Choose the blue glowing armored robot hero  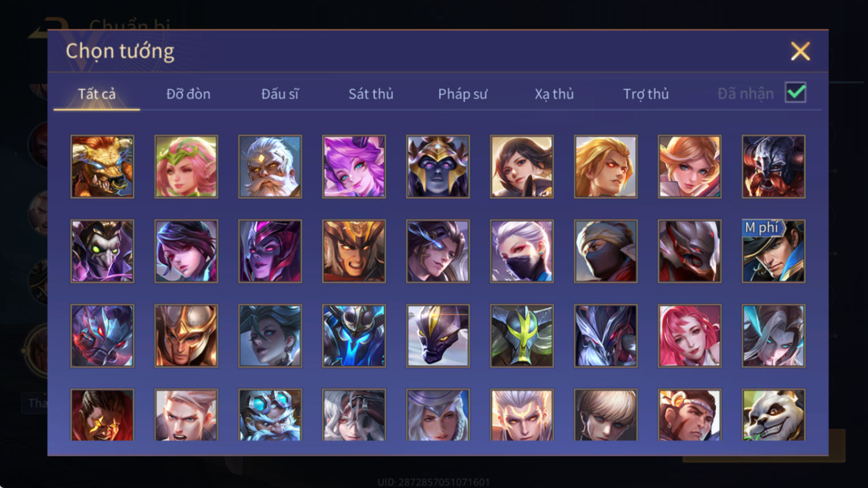click(354, 336)
